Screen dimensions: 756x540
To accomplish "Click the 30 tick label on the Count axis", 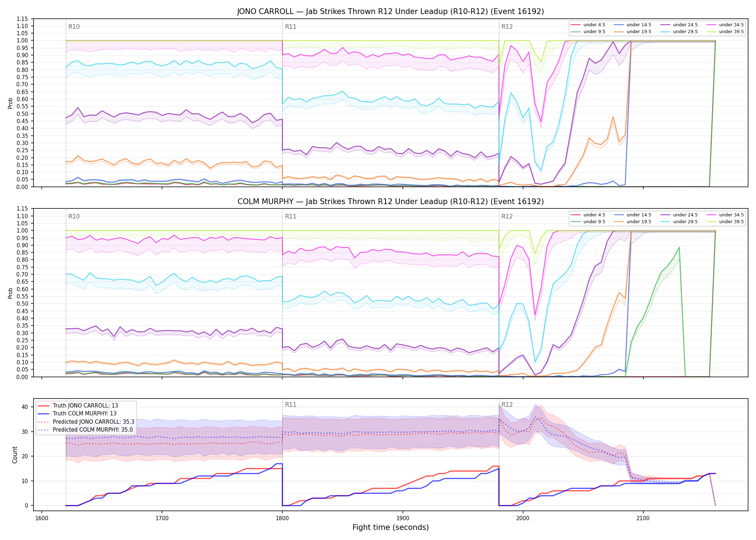I will pos(25,432).
